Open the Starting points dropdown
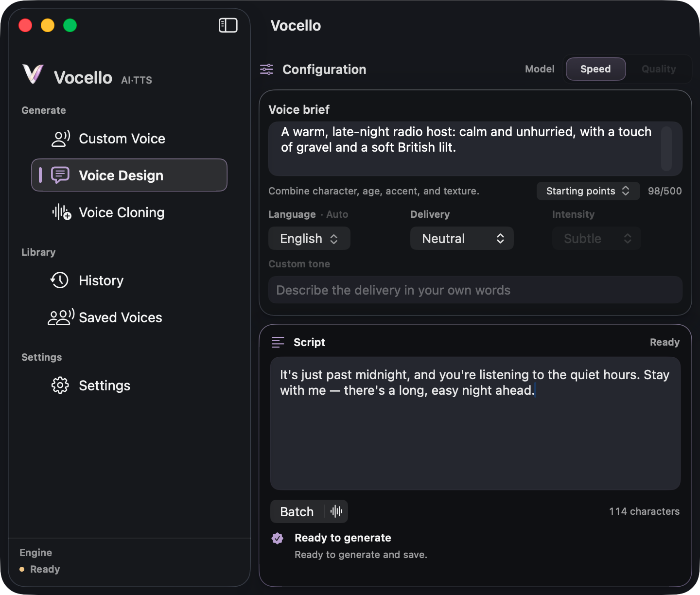Viewport: 700px width, 595px height. pos(588,191)
